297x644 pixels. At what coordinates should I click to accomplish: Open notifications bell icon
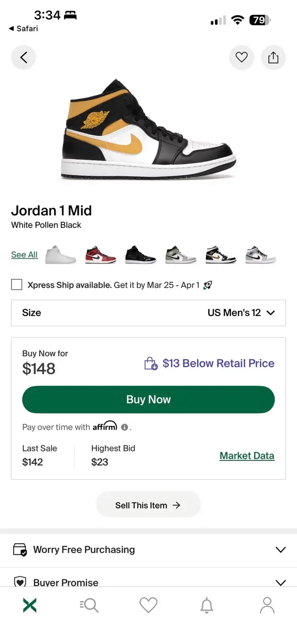[x=207, y=605]
